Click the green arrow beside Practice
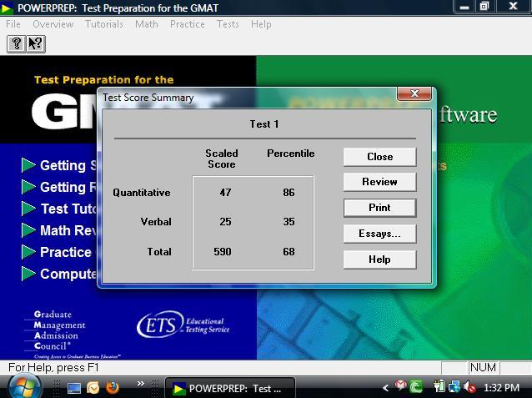The image size is (532, 398). tap(29, 252)
